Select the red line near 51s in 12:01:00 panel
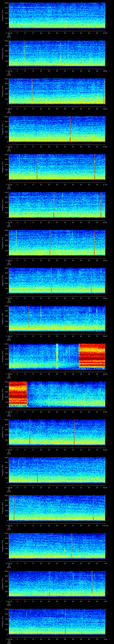Viewport: 114px width, 644px height. [92, 584]
